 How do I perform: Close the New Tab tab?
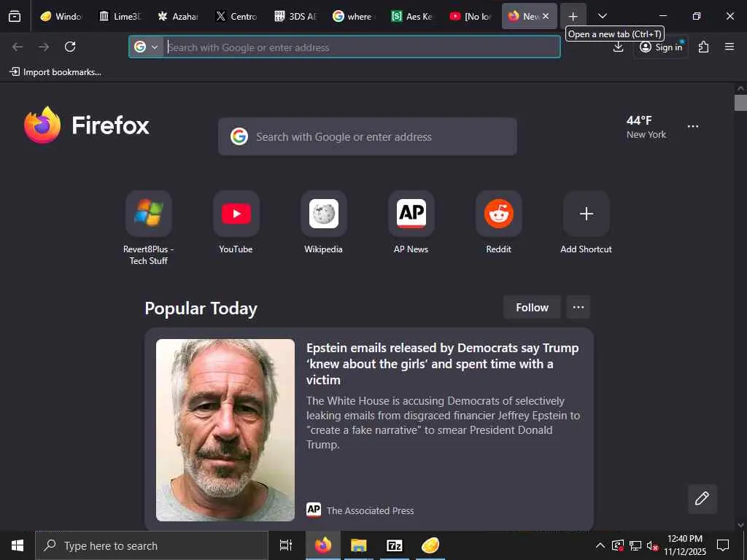(x=546, y=16)
